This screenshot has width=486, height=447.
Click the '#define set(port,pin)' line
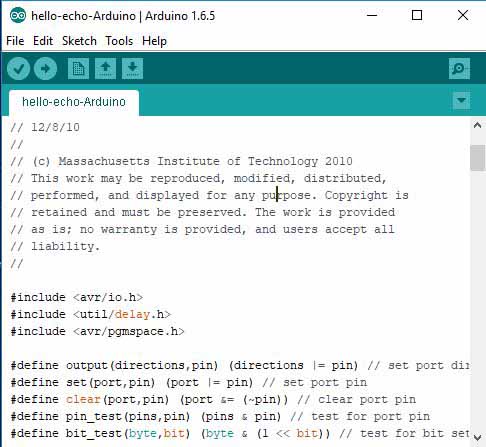[189, 382]
